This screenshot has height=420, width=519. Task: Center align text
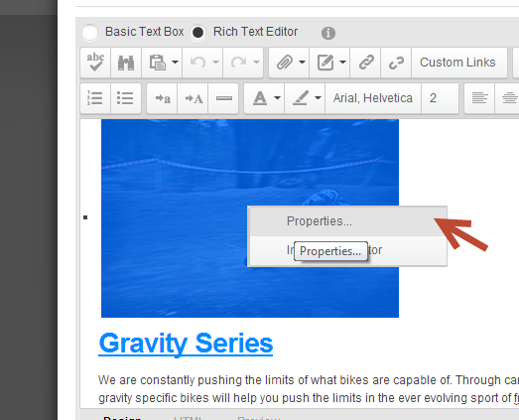pos(509,98)
